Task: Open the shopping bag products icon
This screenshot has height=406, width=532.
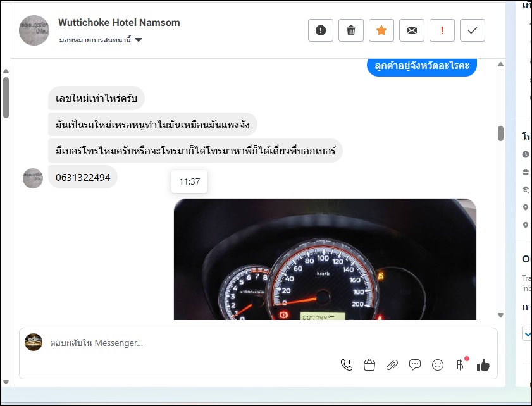Action: click(x=369, y=365)
